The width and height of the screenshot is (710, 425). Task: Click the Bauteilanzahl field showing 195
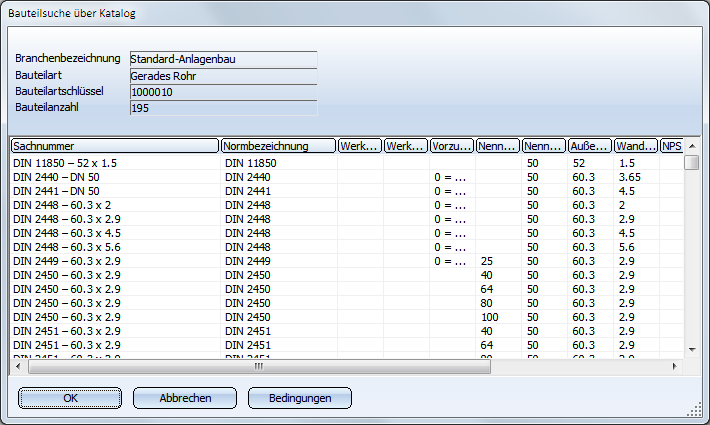click(x=223, y=108)
